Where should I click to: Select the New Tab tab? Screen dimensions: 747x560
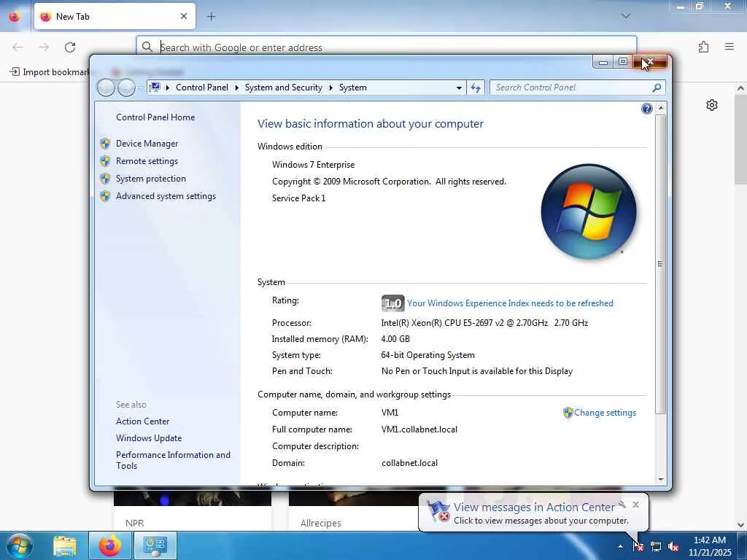click(115, 17)
